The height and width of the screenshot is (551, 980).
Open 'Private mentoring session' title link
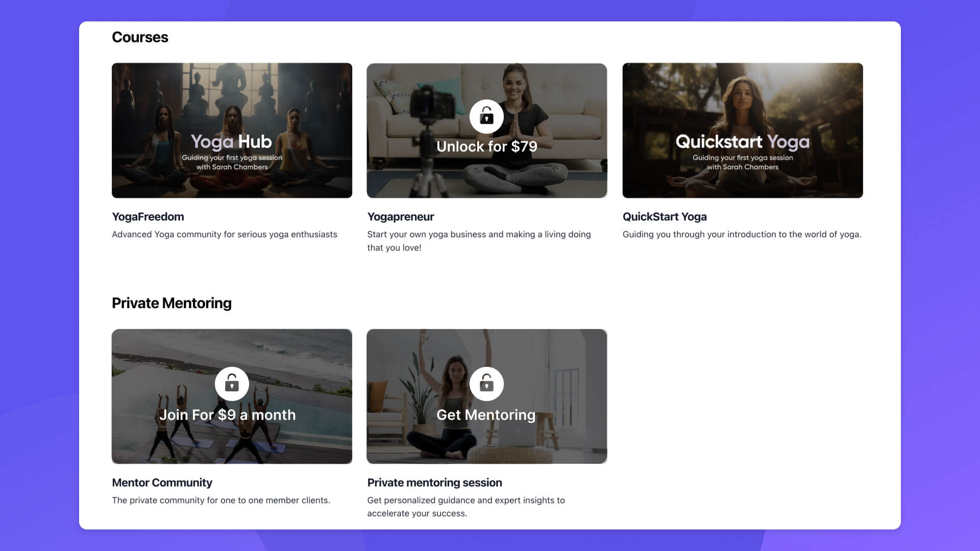click(434, 482)
